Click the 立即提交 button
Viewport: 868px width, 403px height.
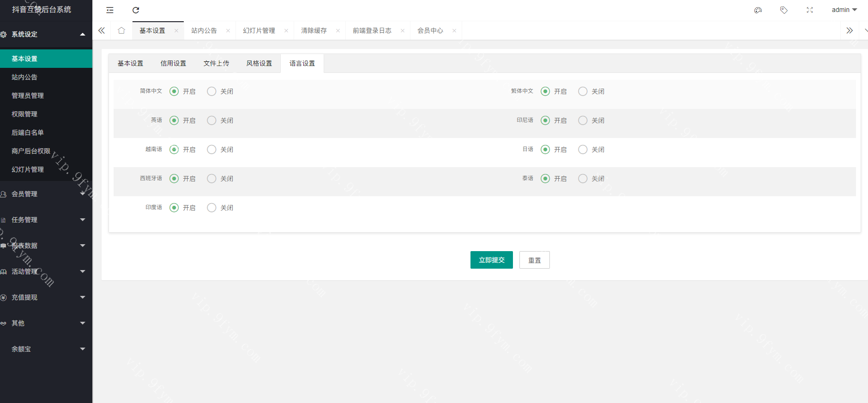(x=491, y=260)
